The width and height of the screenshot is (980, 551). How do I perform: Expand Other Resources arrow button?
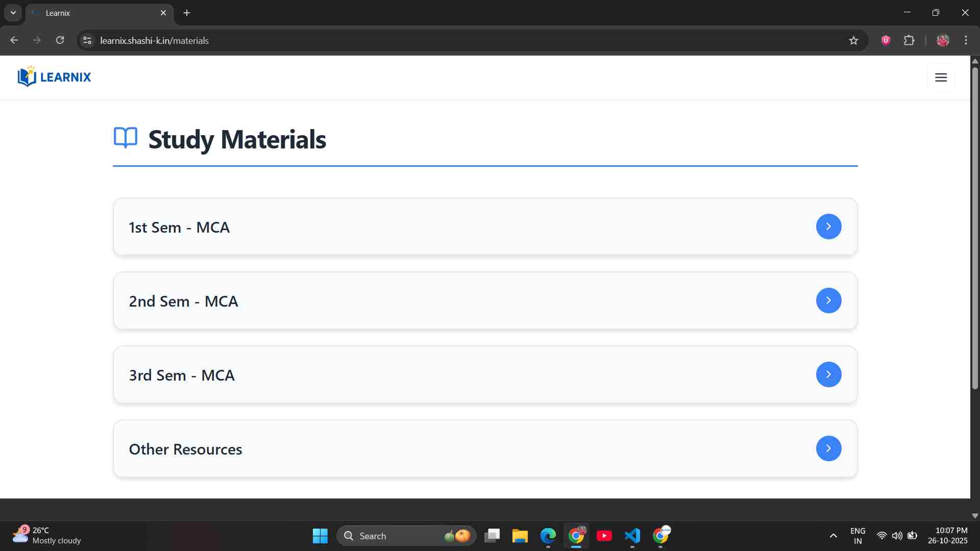pyautogui.click(x=828, y=448)
